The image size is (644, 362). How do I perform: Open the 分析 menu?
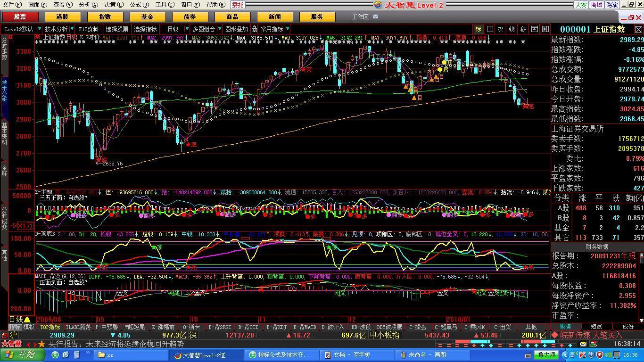tap(88, 5)
